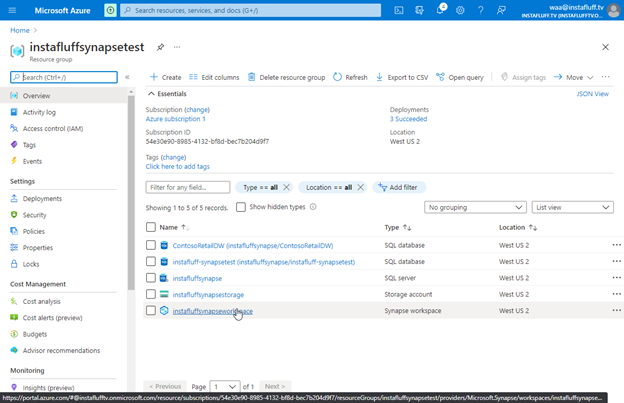Viewport: 624px width, 403px height.
Task: Open Edit columns
Action: tap(214, 77)
